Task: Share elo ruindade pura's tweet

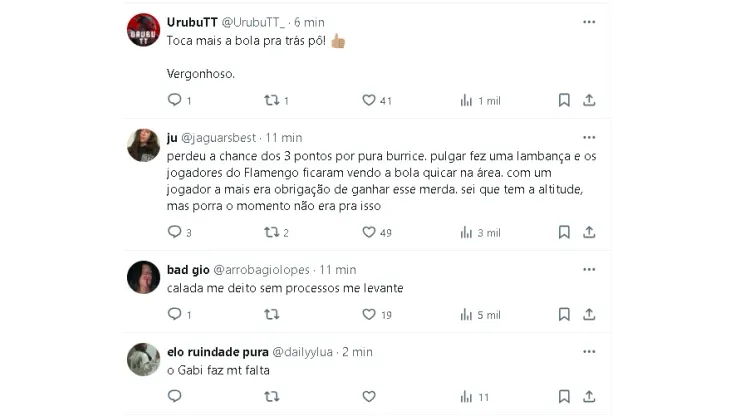Action: (589, 396)
